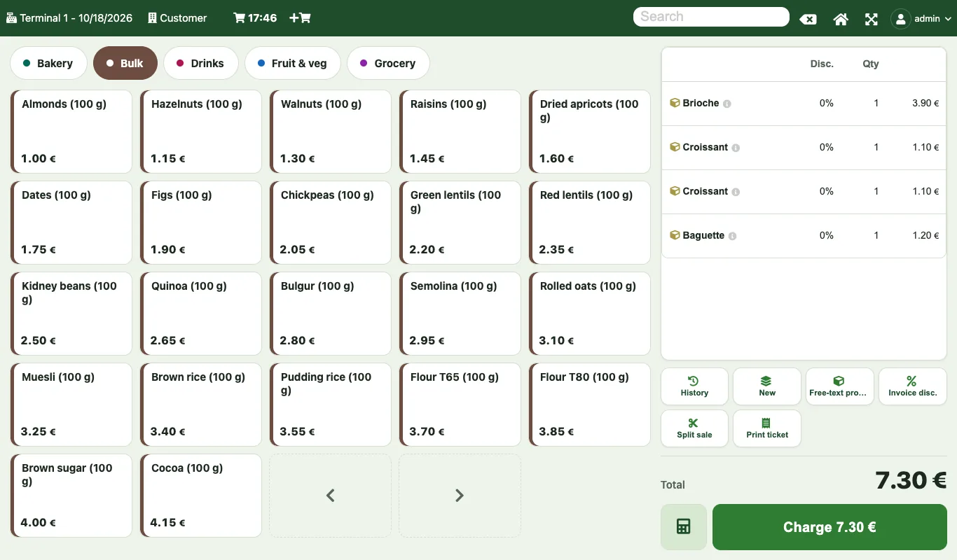Click Raisins (100 g) product tile

click(x=460, y=132)
